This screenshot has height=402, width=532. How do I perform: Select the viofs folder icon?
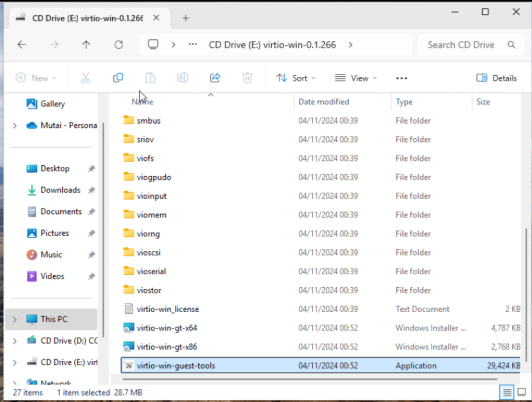click(129, 158)
